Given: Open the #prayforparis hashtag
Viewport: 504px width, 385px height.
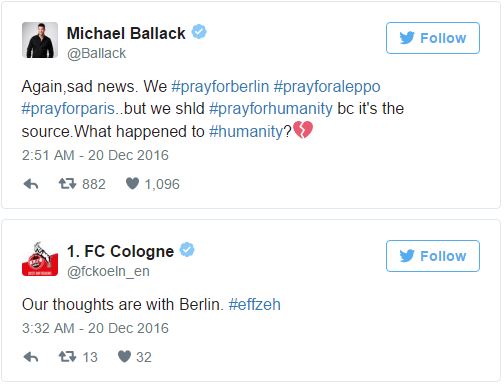Looking at the screenshot, I should point(68,109).
